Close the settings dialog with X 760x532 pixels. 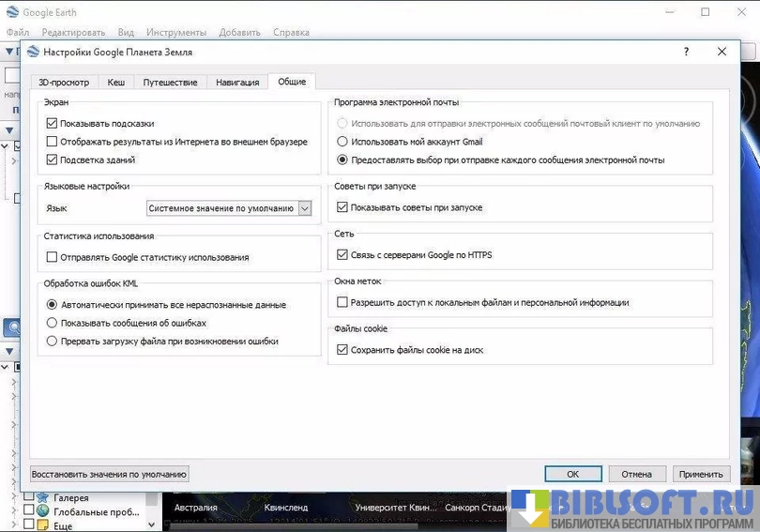[722, 53]
